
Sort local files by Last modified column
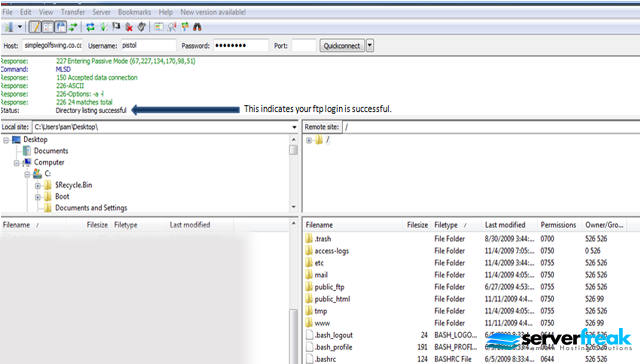point(200,225)
